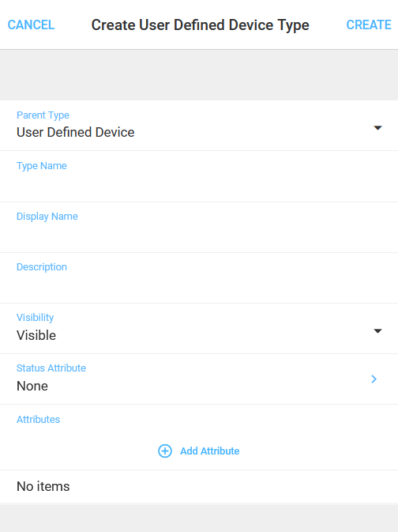Click the 'Attributes' section heading
Viewport: 398px width, 532px height.
click(39, 420)
